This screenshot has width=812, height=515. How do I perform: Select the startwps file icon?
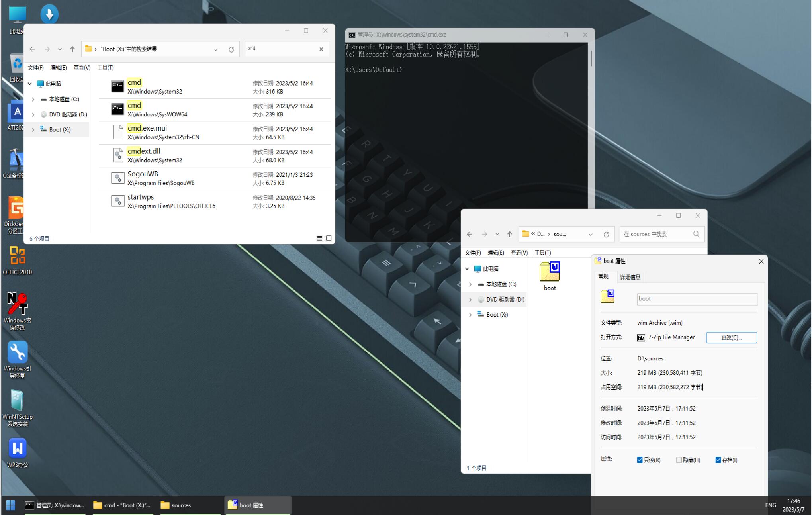[x=117, y=200]
